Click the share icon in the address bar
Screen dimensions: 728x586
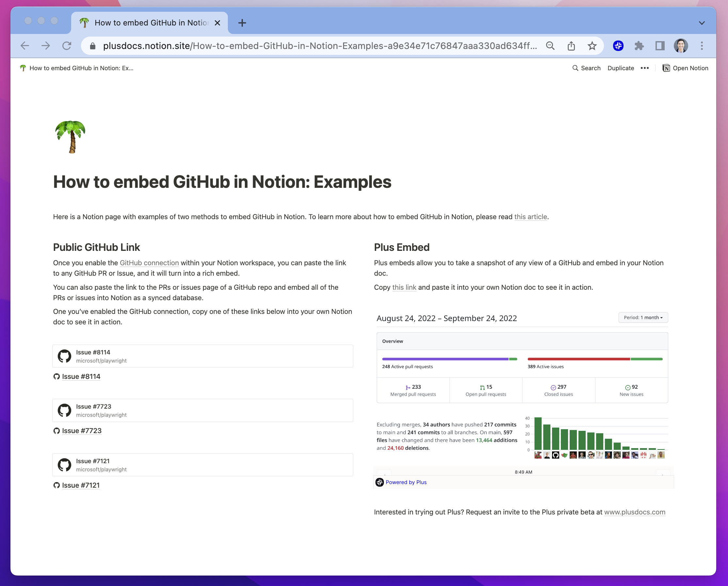pyautogui.click(x=571, y=46)
